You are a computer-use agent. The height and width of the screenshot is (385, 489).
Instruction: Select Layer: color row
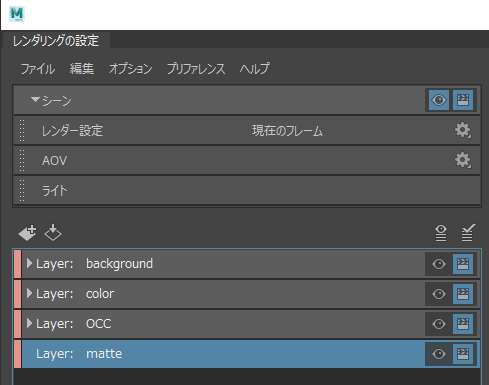click(247, 294)
